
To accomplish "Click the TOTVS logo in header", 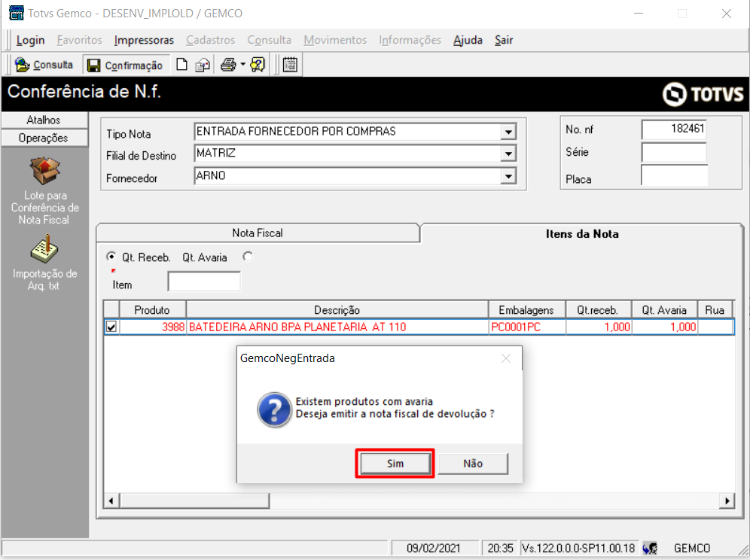I will pyautogui.click(x=703, y=94).
